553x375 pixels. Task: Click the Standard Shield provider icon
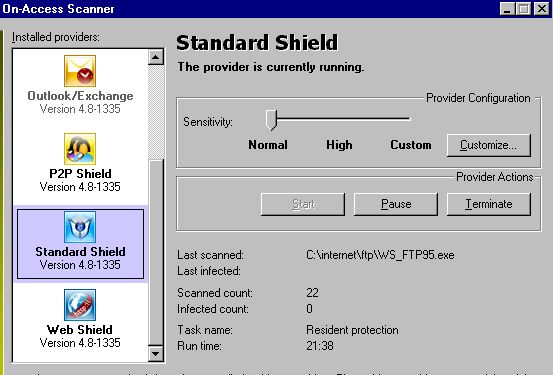[80, 227]
